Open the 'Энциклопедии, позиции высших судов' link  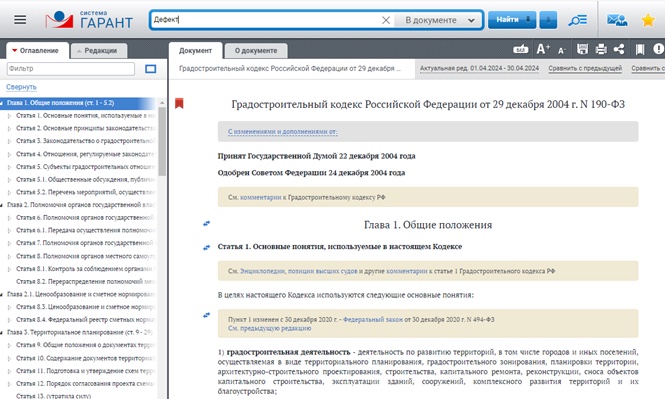[x=299, y=271]
